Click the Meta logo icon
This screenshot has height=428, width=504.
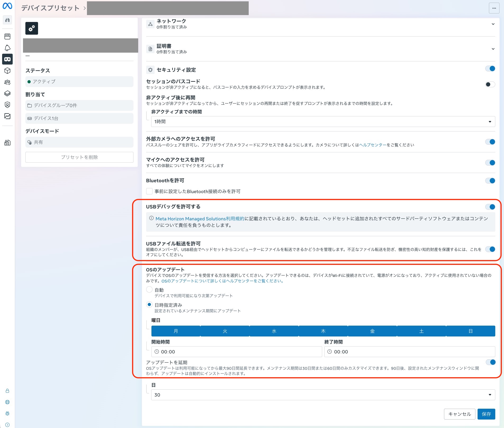(7, 6)
